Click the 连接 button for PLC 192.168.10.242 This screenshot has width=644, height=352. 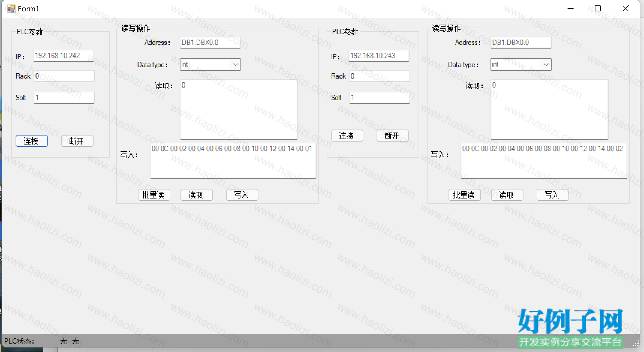tap(31, 141)
